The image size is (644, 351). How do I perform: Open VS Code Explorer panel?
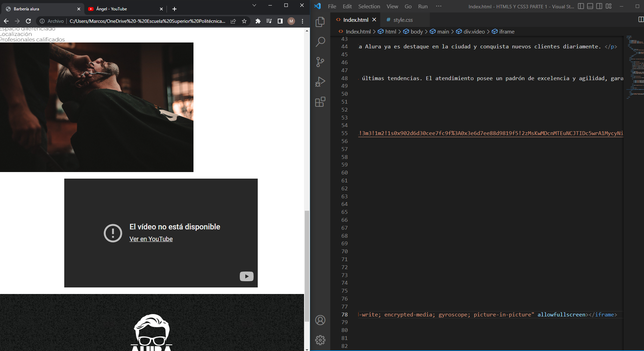pyautogui.click(x=320, y=22)
